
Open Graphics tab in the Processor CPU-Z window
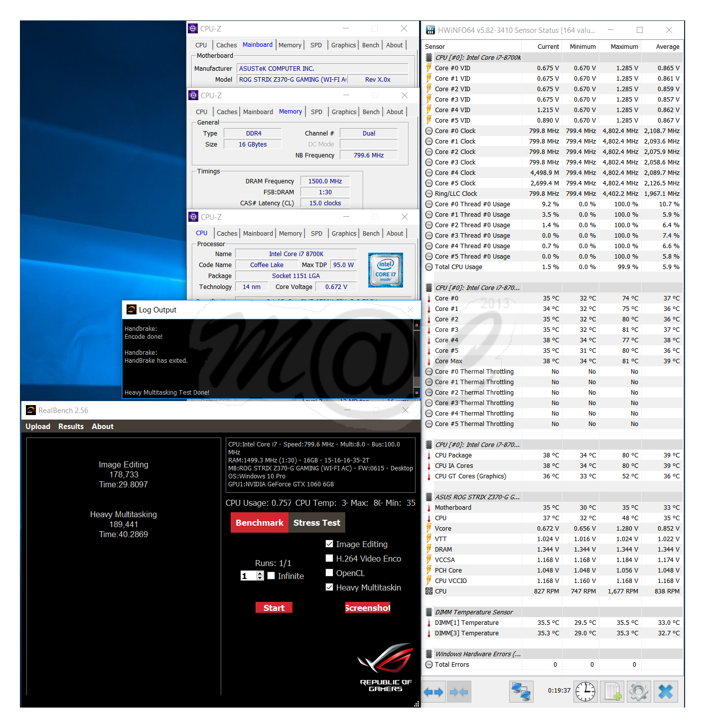[x=344, y=233]
